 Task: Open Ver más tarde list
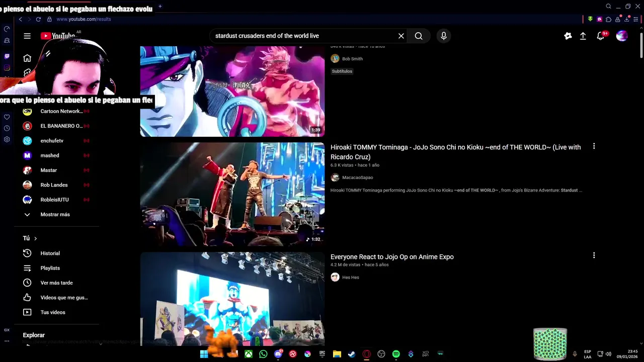57,283
